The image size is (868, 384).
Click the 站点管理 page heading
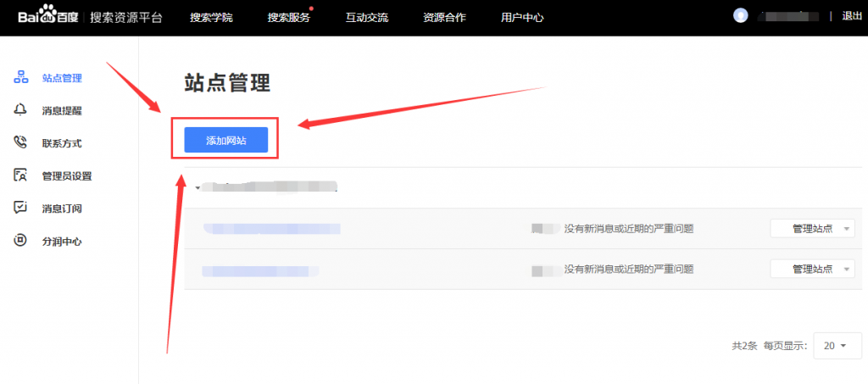227,83
